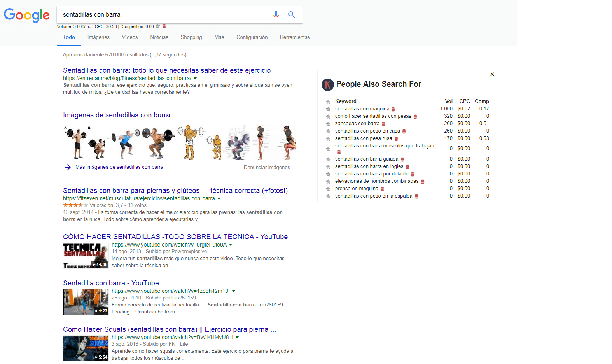
Task: Click red icon beside sentadillas con peso en la espalda
Action: pyautogui.click(x=416, y=196)
